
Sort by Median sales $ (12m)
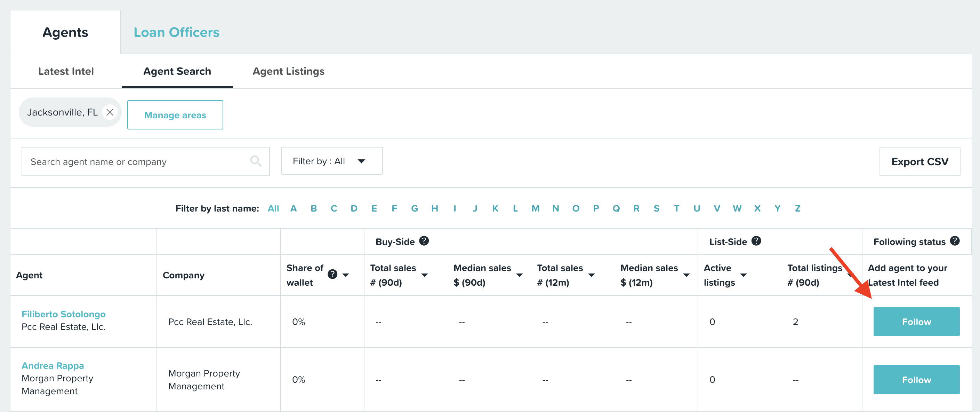[x=686, y=275]
